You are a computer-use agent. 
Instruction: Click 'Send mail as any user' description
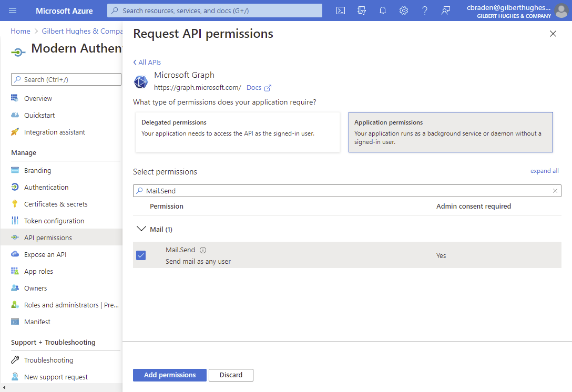[x=198, y=262]
